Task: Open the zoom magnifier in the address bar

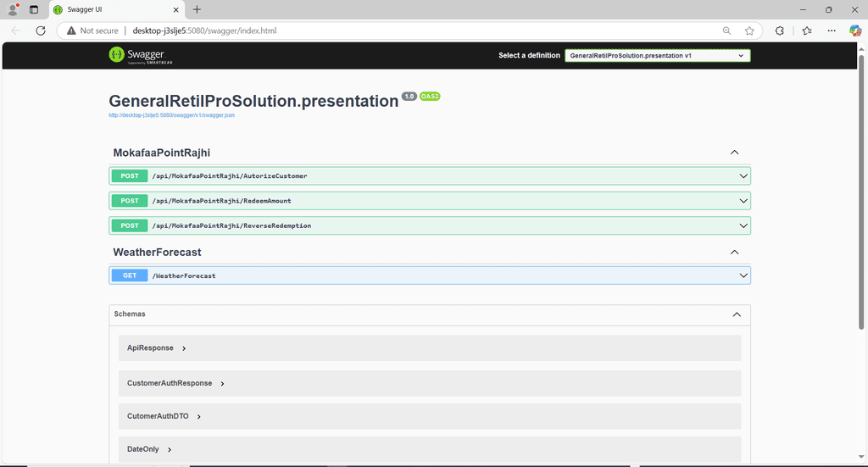Action: pyautogui.click(x=726, y=31)
